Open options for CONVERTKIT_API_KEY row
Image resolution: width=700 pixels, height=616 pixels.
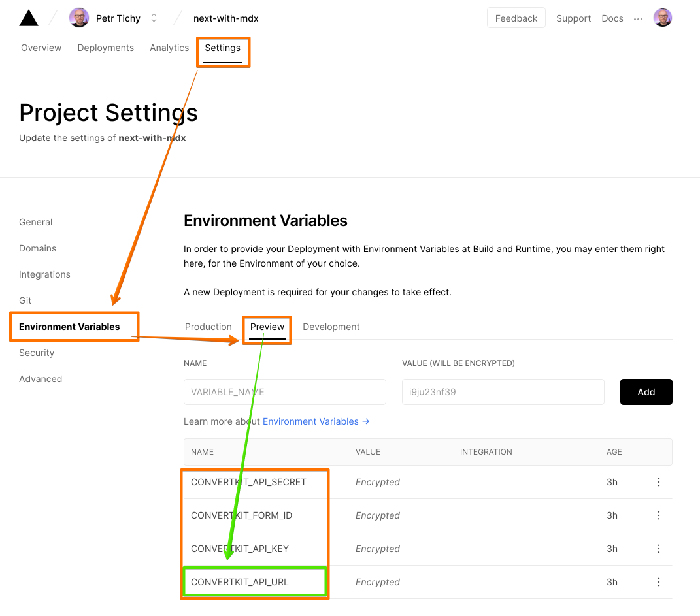(658, 549)
